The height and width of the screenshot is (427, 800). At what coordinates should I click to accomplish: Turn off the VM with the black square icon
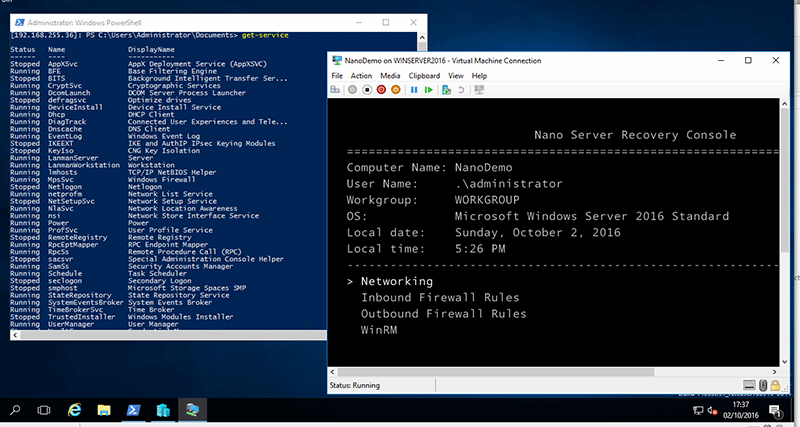[x=367, y=90]
